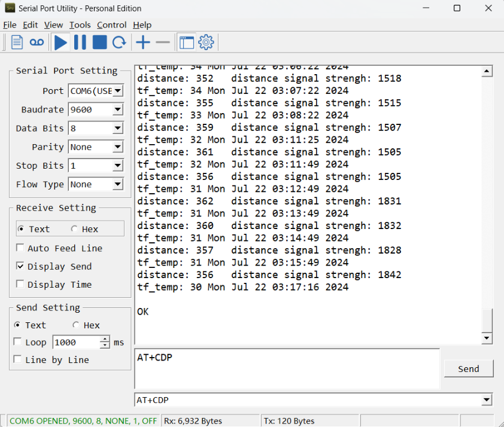Expand the Port COM6 dropdown
Viewport: 504px width, 427px height.
[x=118, y=91]
